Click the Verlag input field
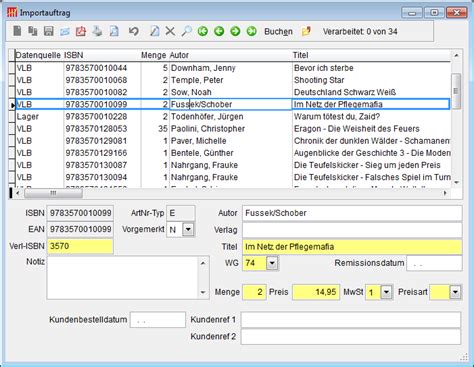This screenshot has width=474, height=367. point(352,230)
